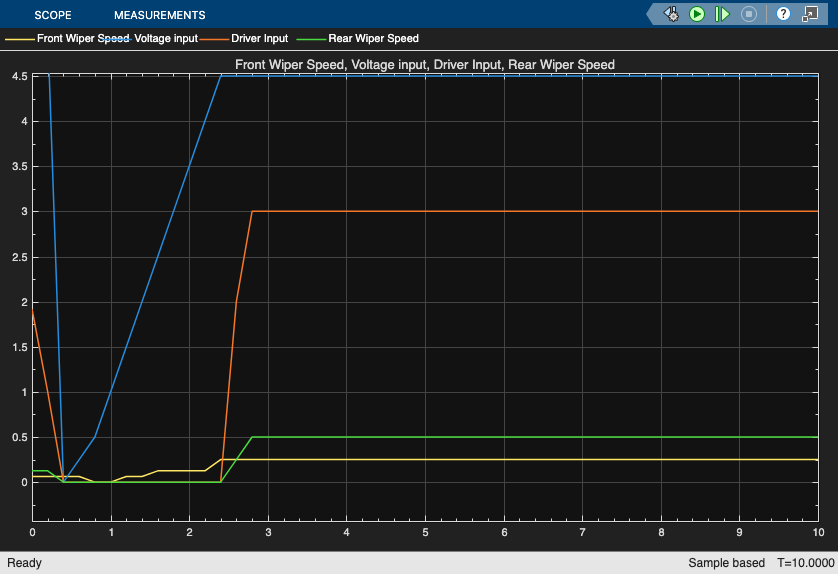Click the green Rear Wiper Speed line swatch
The image size is (838, 574).
point(311,39)
